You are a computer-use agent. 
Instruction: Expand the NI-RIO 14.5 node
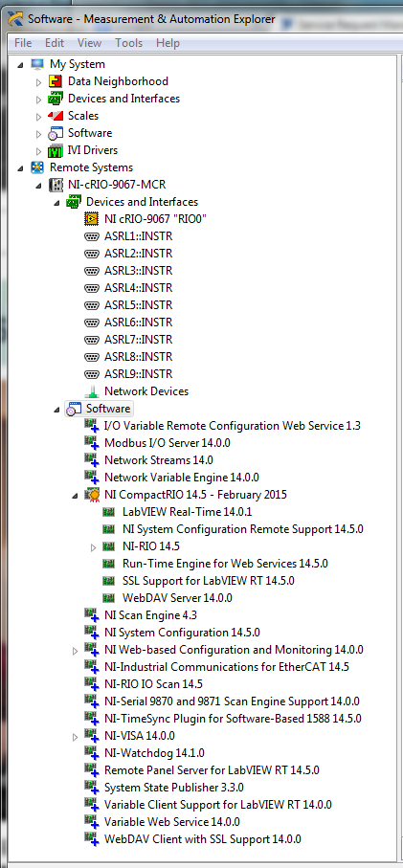[x=94, y=547]
